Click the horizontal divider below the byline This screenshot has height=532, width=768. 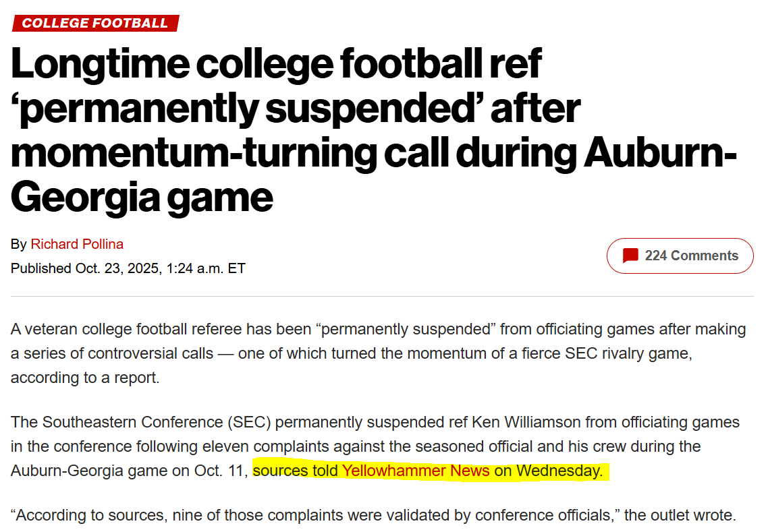click(x=382, y=296)
